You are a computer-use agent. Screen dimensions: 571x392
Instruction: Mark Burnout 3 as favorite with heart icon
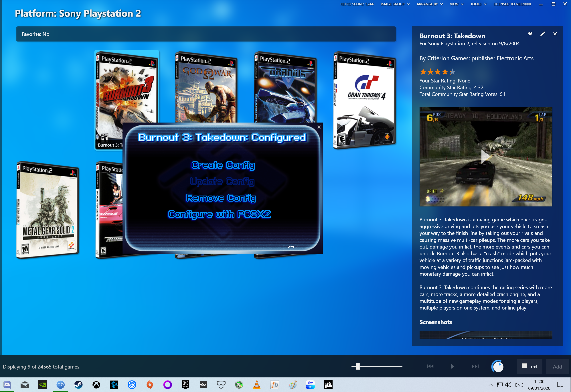tap(530, 34)
